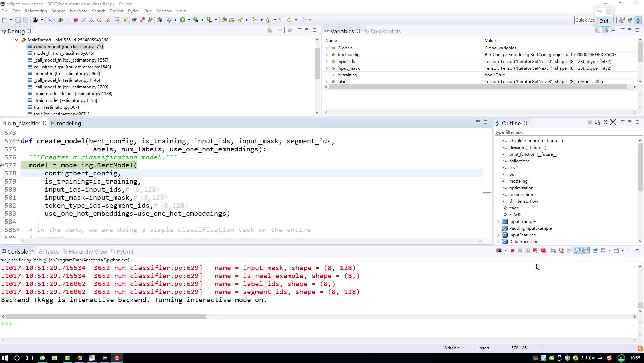Switch to the Hierarchy View tab
Image resolution: width=644 pixels, height=363 pixels.
pyautogui.click(x=85, y=252)
